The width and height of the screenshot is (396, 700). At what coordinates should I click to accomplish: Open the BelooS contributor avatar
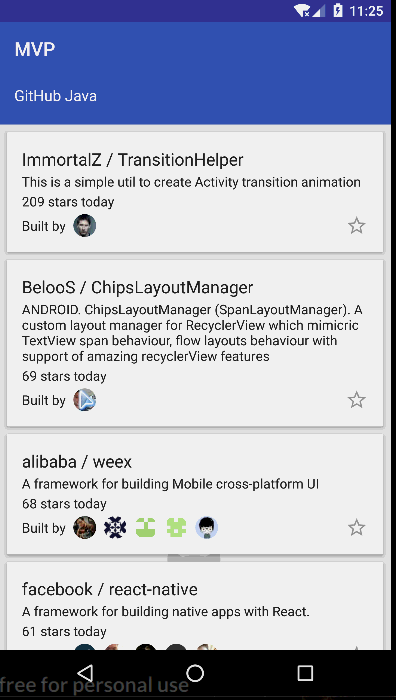tap(84, 400)
